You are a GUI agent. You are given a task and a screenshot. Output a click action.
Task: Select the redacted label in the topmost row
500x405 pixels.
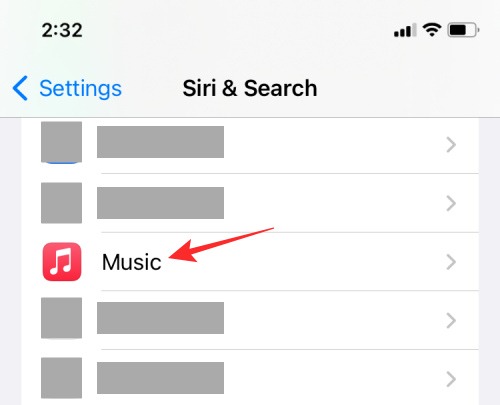(160, 142)
